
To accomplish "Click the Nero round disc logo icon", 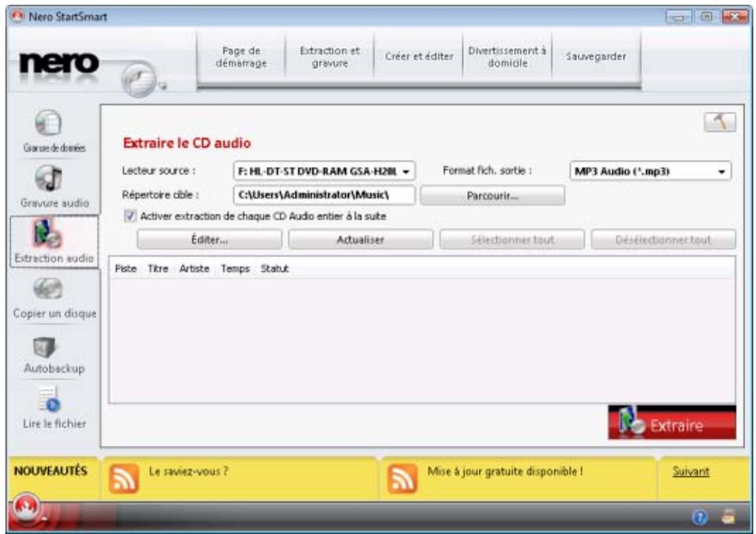I will (x=139, y=79).
